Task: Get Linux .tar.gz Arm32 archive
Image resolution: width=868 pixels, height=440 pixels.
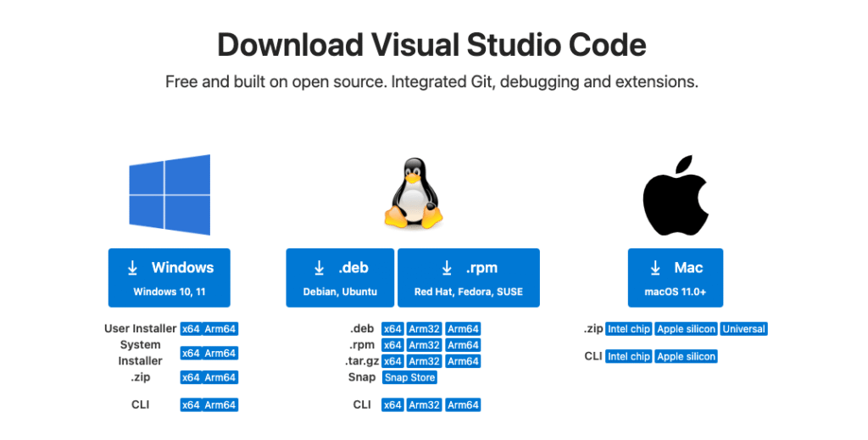Action: point(424,361)
